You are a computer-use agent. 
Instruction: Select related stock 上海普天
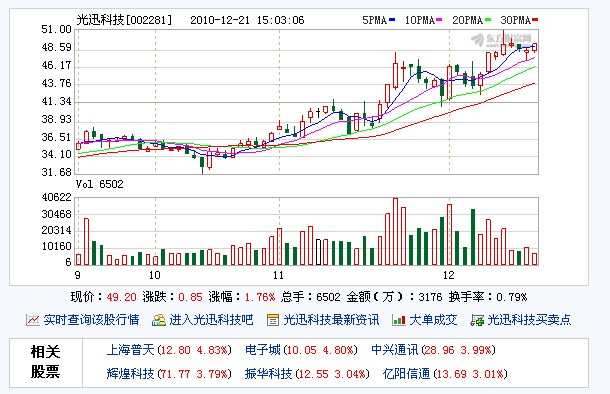[x=130, y=350]
